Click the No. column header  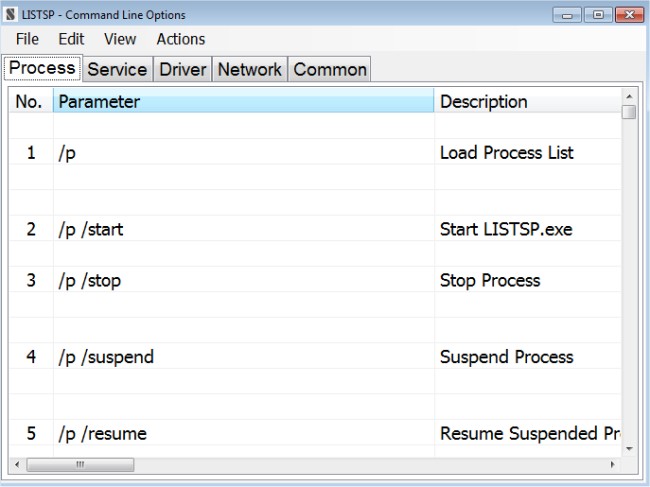[30, 101]
